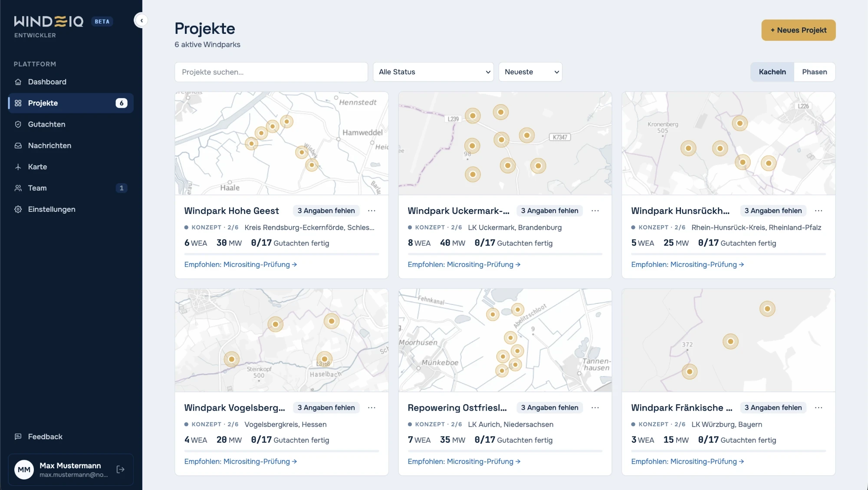Go to Gutachten in the sidebar
This screenshot has height=490, width=868.
[71, 125]
